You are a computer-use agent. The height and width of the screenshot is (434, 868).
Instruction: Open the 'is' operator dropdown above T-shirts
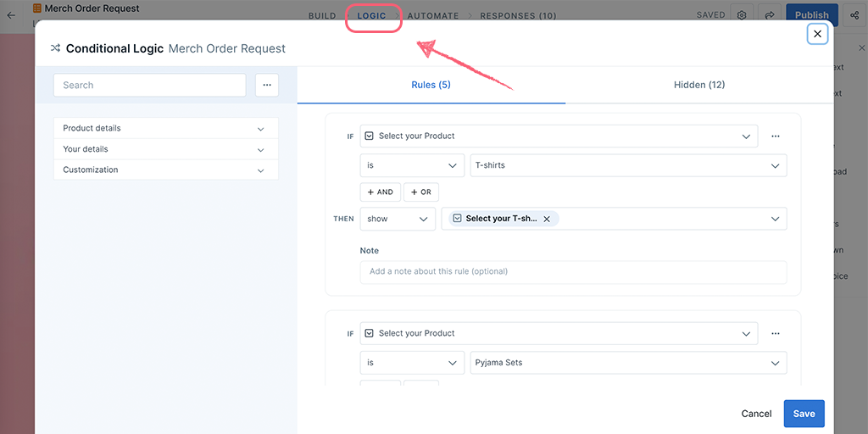click(412, 165)
